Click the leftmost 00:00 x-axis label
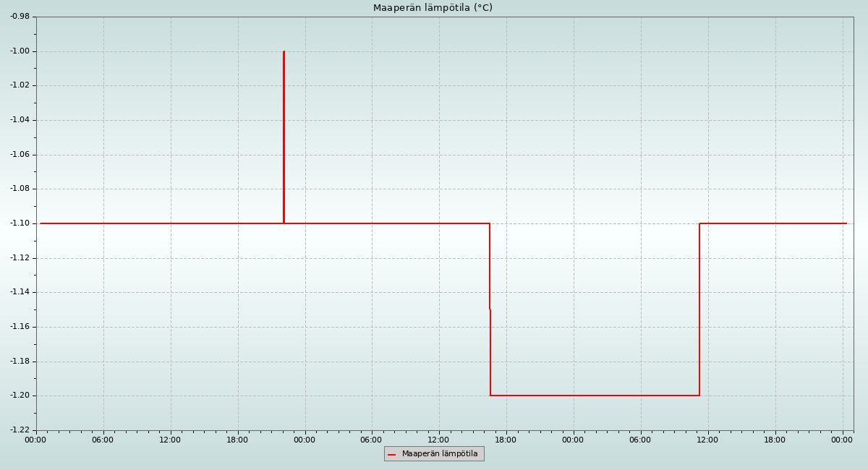This screenshot has height=470, width=868. tap(35, 440)
